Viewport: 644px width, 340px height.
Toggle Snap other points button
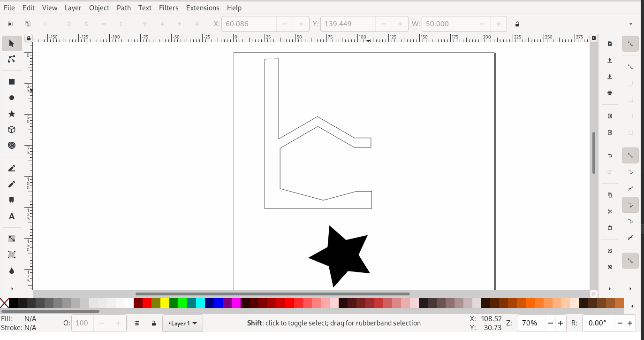pyautogui.click(x=630, y=261)
